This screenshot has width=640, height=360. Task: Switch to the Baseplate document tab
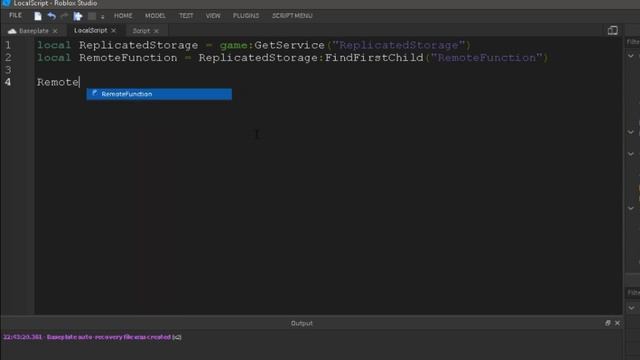(x=34, y=31)
